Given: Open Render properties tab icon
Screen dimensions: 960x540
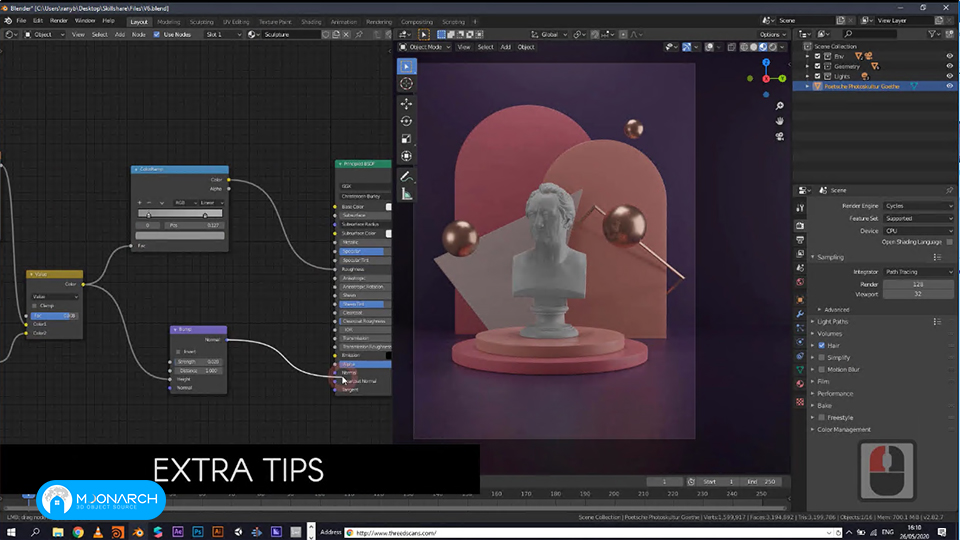Looking at the screenshot, I should click(x=800, y=225).
